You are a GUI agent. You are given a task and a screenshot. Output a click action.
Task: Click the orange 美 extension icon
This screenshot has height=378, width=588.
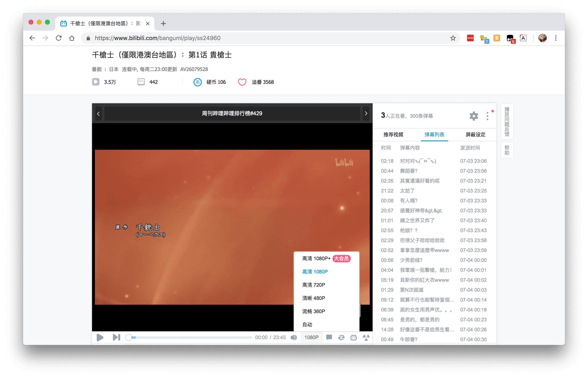pos(497,38)
